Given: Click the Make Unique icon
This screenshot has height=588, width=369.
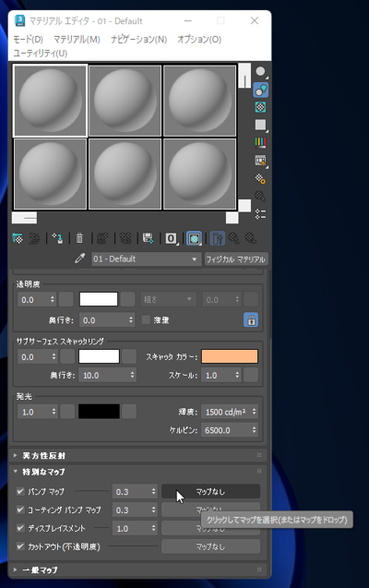Looking at the screenshot, I should tap(125, 238).
